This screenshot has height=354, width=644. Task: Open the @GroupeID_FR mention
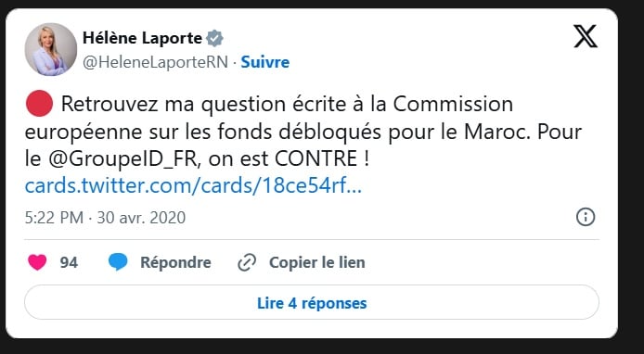[x=124, y=159]
